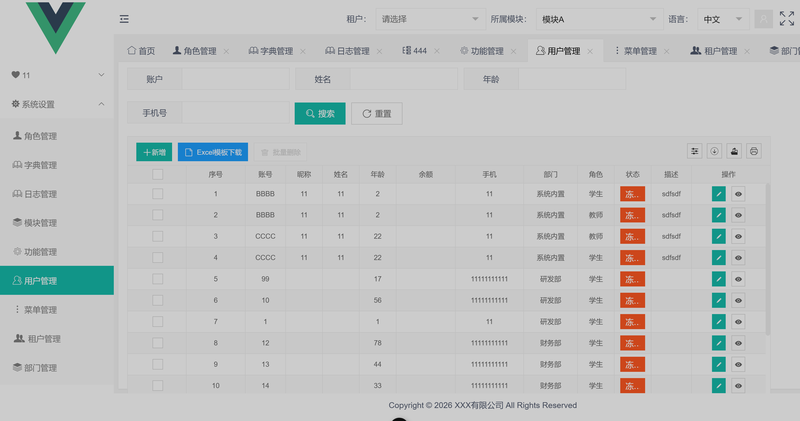Click the 重置 reset button

pyautogui.click(x=377, y=113)
